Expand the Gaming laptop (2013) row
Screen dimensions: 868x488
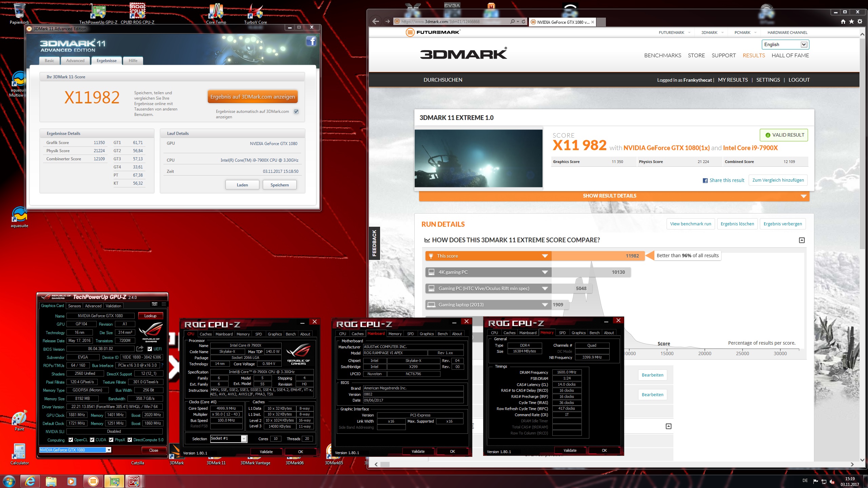545,305
